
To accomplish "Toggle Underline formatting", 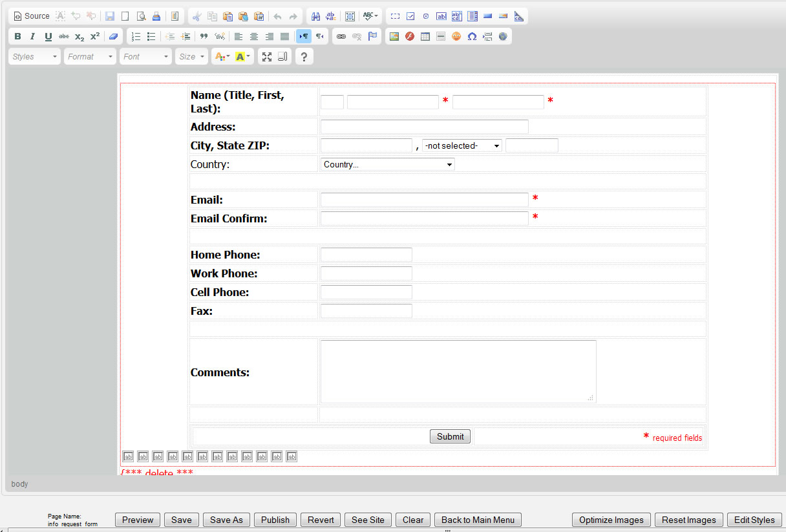I will click(x=48, y=36).
